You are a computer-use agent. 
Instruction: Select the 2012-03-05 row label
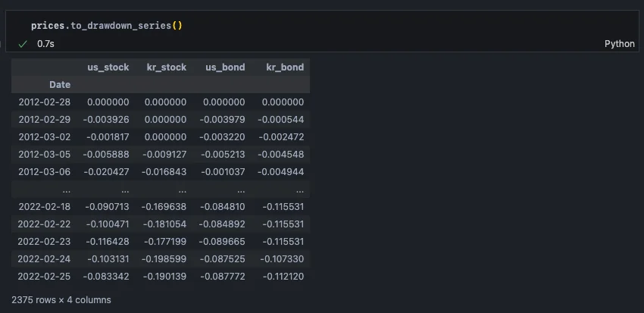tap(44, 155)
